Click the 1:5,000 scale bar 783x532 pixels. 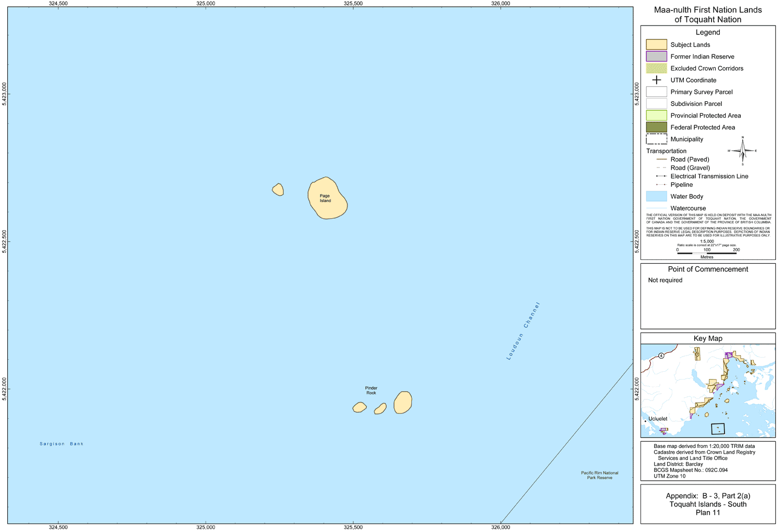point(706,253)
